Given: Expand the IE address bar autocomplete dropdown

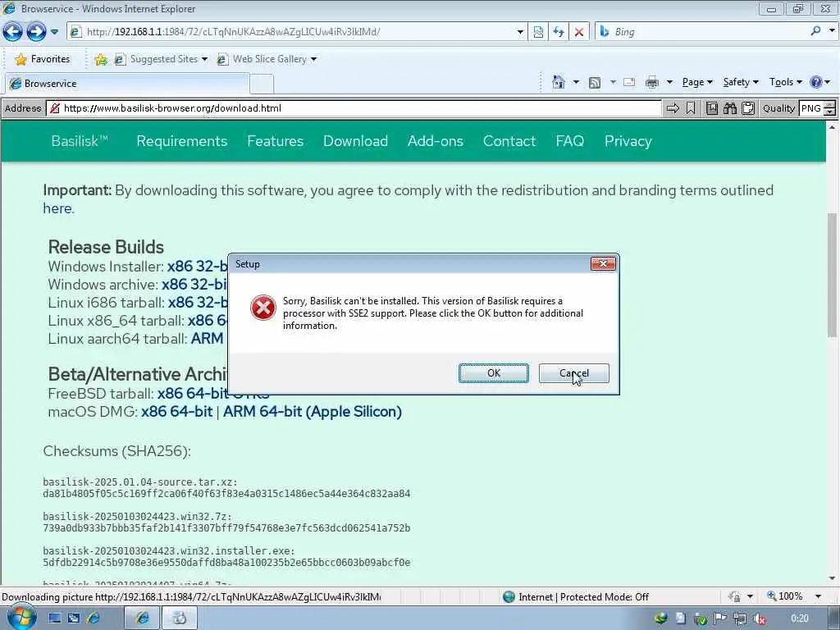Looking at the screenshot, I should click(520, 32).
